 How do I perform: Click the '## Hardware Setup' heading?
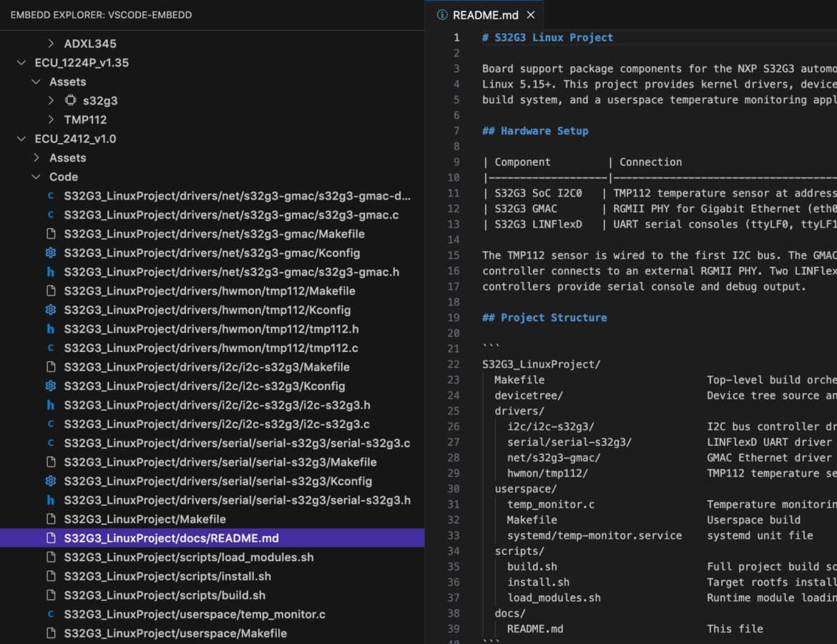click(x=535, y=131)
